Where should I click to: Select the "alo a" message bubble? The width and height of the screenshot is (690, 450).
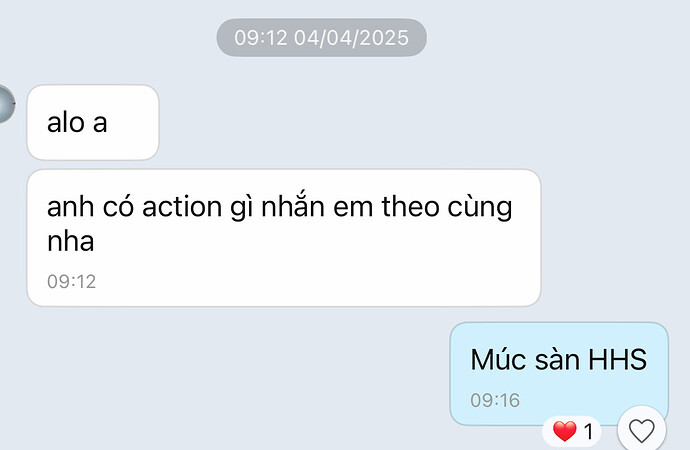(93, 122)
